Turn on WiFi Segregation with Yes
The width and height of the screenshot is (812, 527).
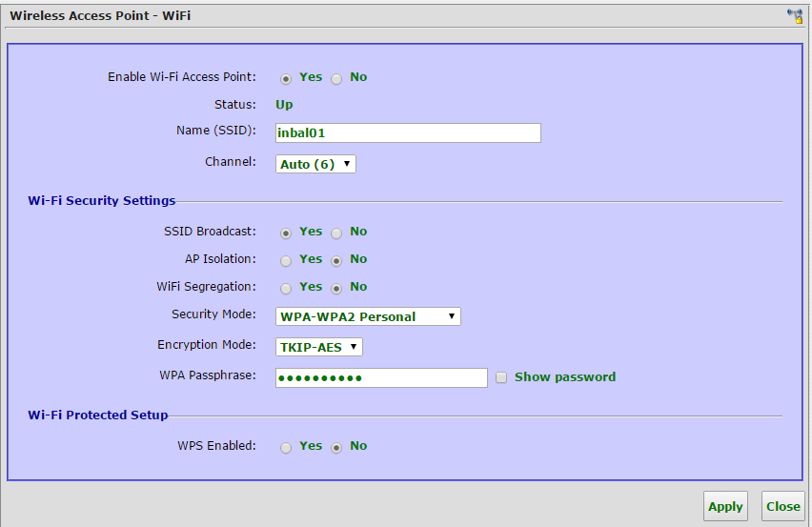(x=286, y=289)
